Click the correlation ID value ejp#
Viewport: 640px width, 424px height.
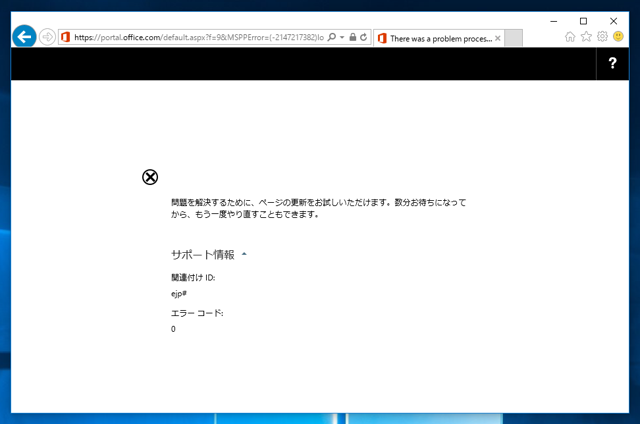179,294
